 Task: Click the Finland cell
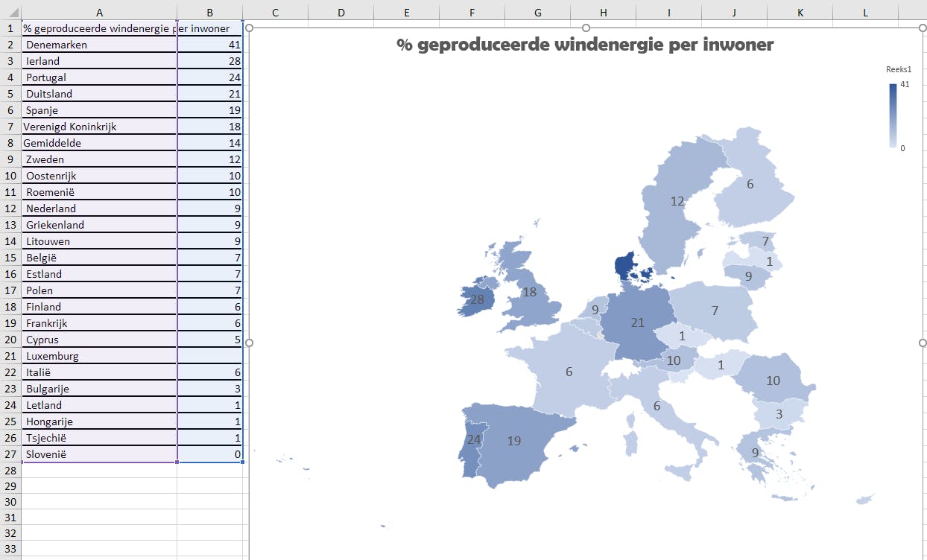pyautogui.click(x=100, y=307)
